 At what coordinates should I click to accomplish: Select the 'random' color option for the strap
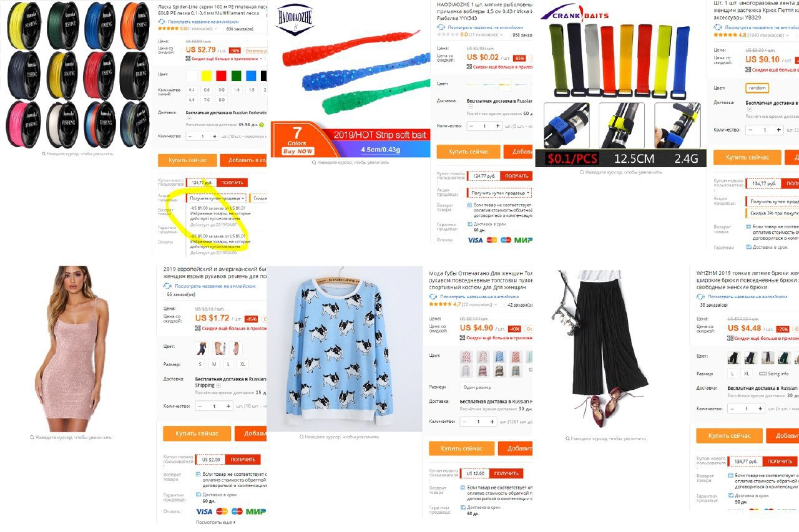[x=757, y=88]
